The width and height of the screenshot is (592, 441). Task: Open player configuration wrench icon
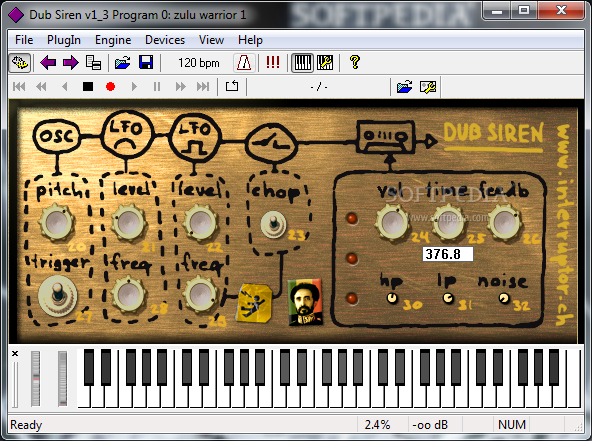[x=428, y=86]
